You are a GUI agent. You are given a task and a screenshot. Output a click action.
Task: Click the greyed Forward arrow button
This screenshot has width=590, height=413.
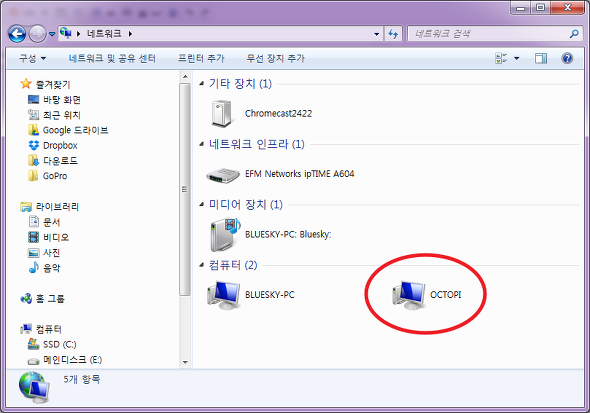[x=37, y=34]
